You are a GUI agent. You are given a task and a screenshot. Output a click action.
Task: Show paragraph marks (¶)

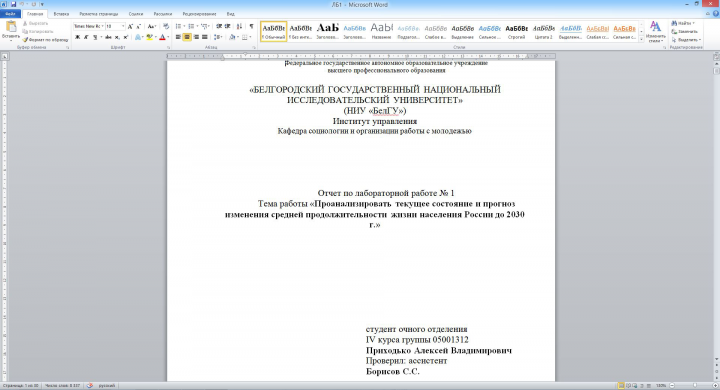[251, 26]
